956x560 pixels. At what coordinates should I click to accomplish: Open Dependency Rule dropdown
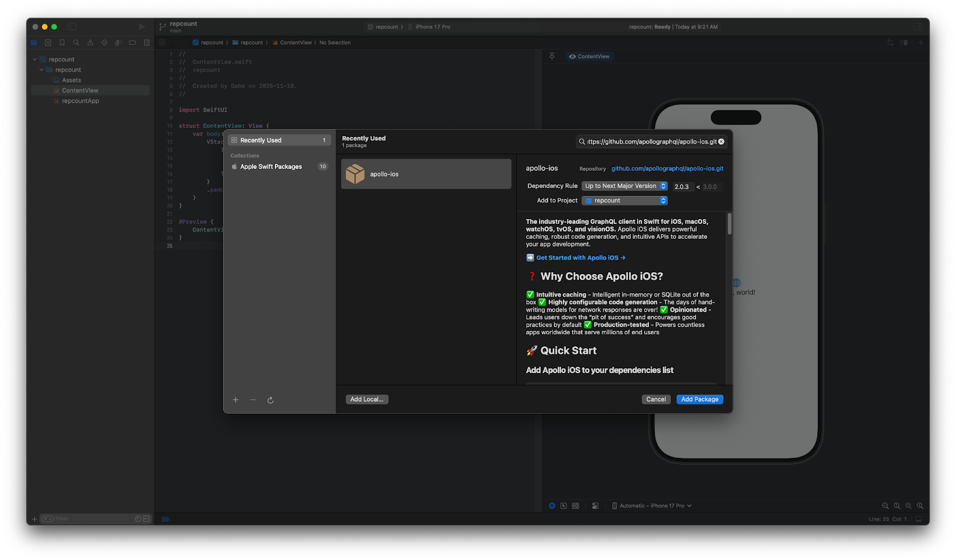pyautogui.click(x=624, y=186)
